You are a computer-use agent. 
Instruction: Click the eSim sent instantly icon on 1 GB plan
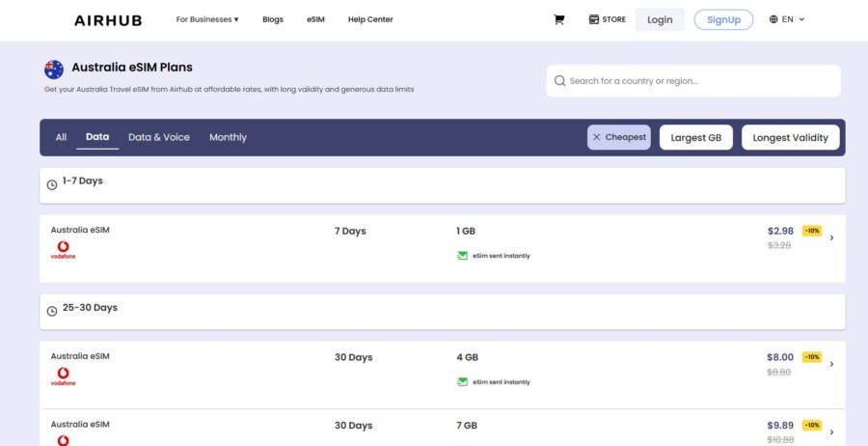pyautogui.click(x=462, y=256)
